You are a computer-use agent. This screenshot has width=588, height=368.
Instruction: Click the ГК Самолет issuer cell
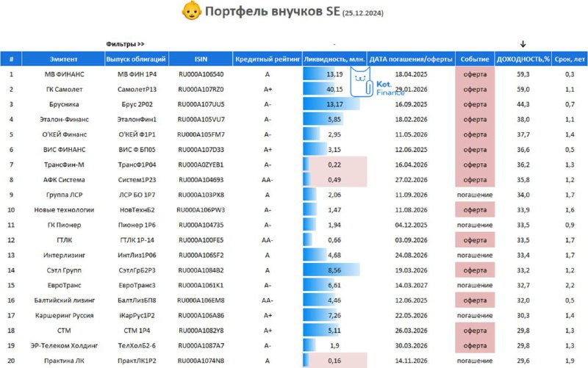[64, 89]
